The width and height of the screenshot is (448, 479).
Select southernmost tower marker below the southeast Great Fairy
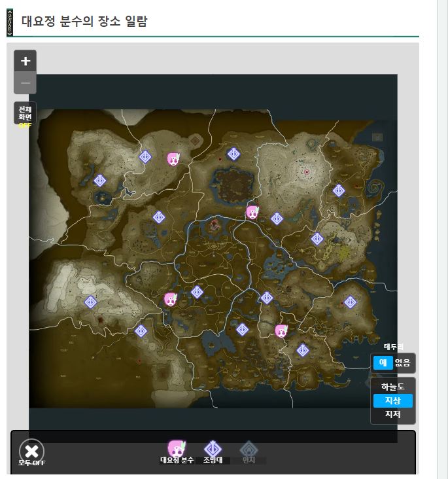click(x=303, y=350)
